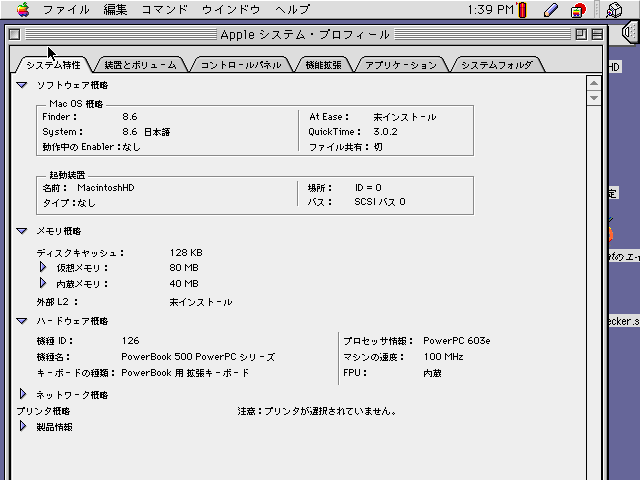
Task: Click the 100 MHz machine speed value
Action: tap(443, 357)
